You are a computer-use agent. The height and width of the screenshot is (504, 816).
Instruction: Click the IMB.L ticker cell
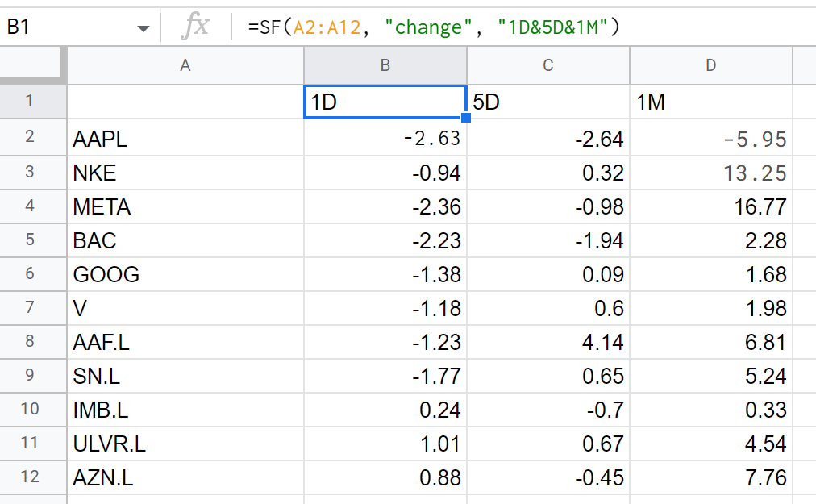(185, 409)
